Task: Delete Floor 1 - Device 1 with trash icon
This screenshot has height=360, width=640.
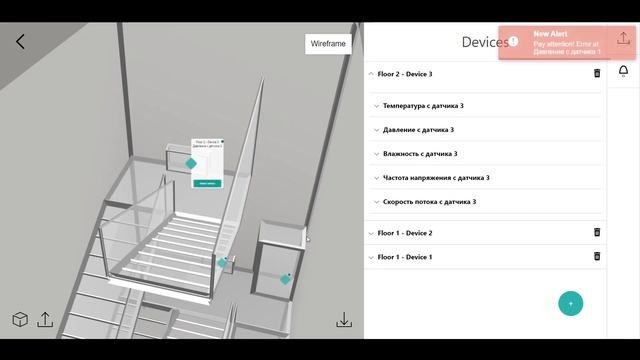Action: 597,256
